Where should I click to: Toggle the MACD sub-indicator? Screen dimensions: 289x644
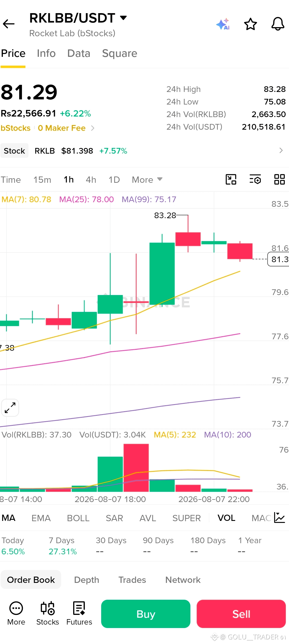click(261, 518)
